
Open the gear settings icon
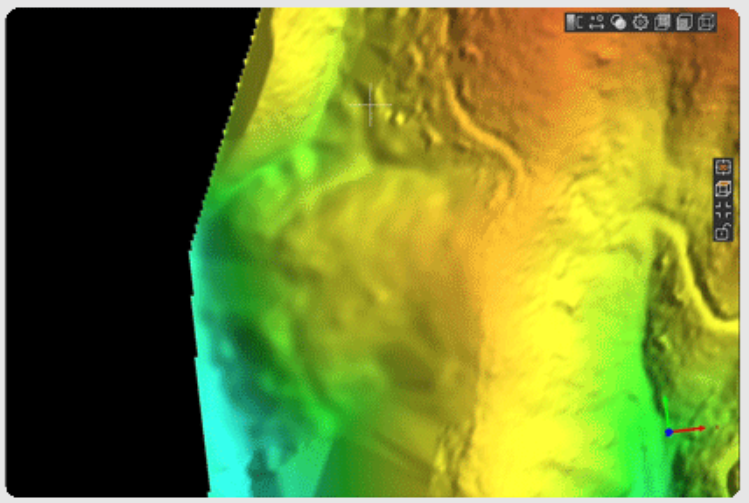tap(640, 22)
